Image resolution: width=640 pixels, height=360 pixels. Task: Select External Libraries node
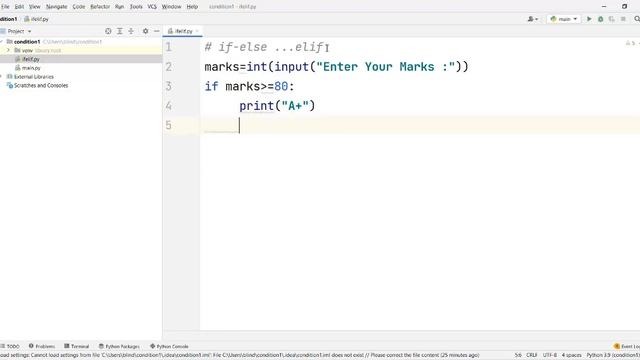click(33, 77)
